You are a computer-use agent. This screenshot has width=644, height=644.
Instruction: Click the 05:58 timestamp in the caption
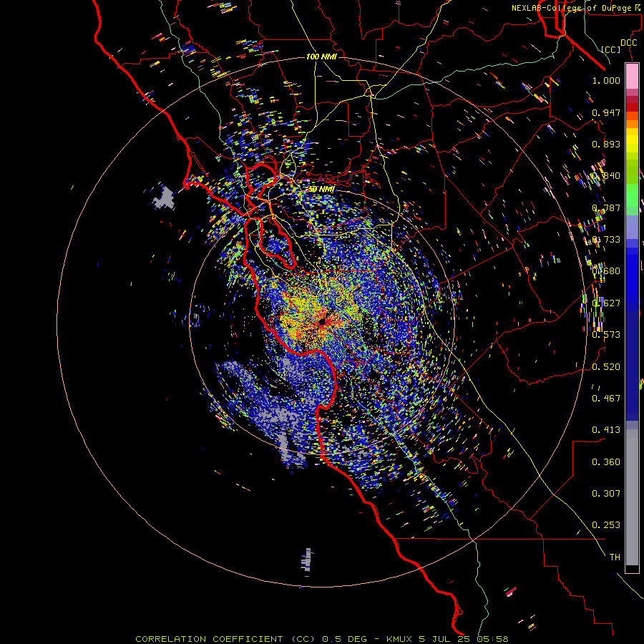[x=492, y=639]
